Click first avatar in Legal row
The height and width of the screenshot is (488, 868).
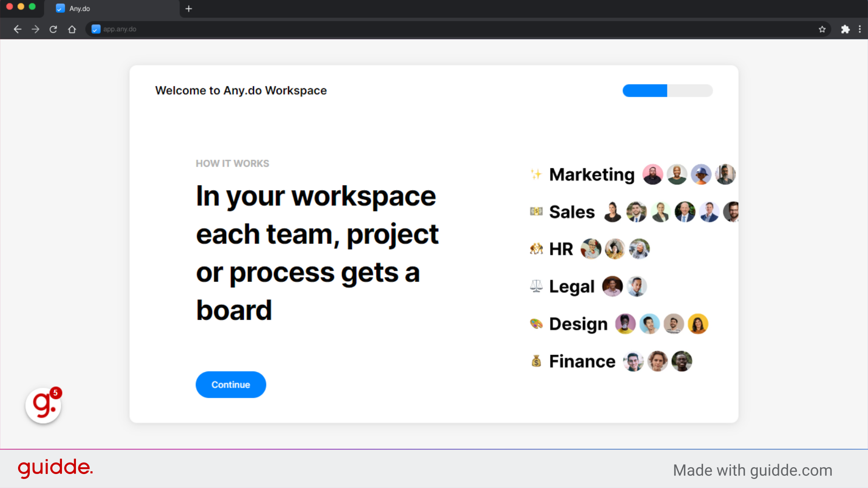pos(613,286)
